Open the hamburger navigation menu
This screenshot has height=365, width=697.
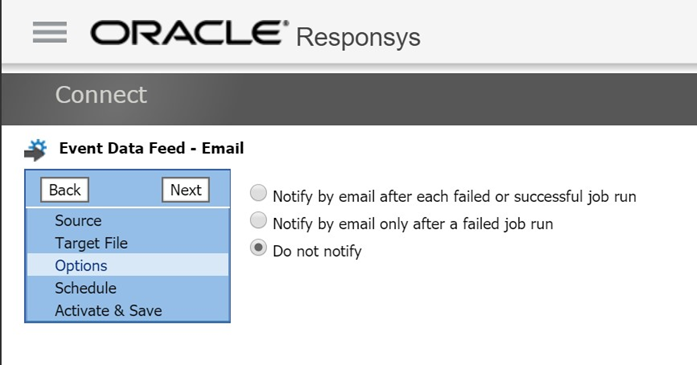click(x=50, y=32)
